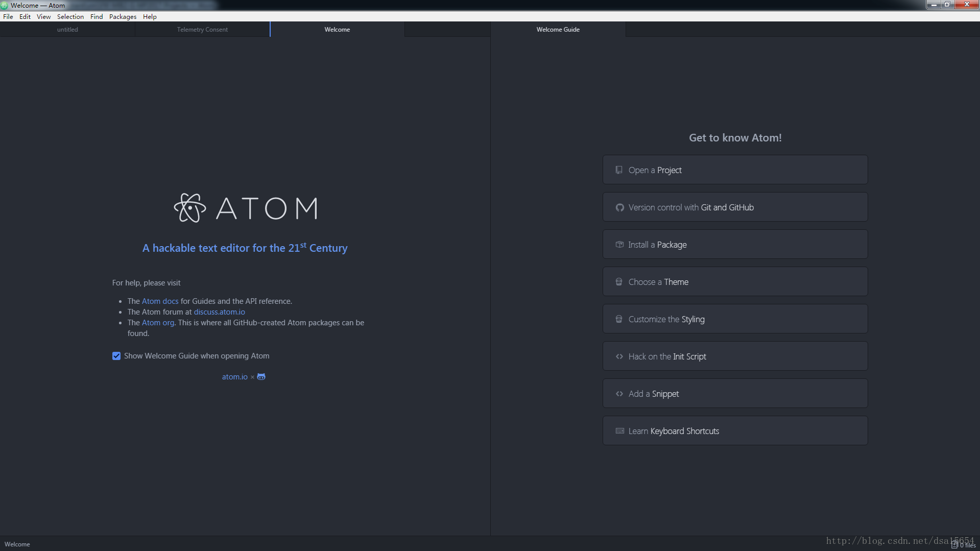Open the File menu
Screen dimensions: 980x551
coord(8,16)
